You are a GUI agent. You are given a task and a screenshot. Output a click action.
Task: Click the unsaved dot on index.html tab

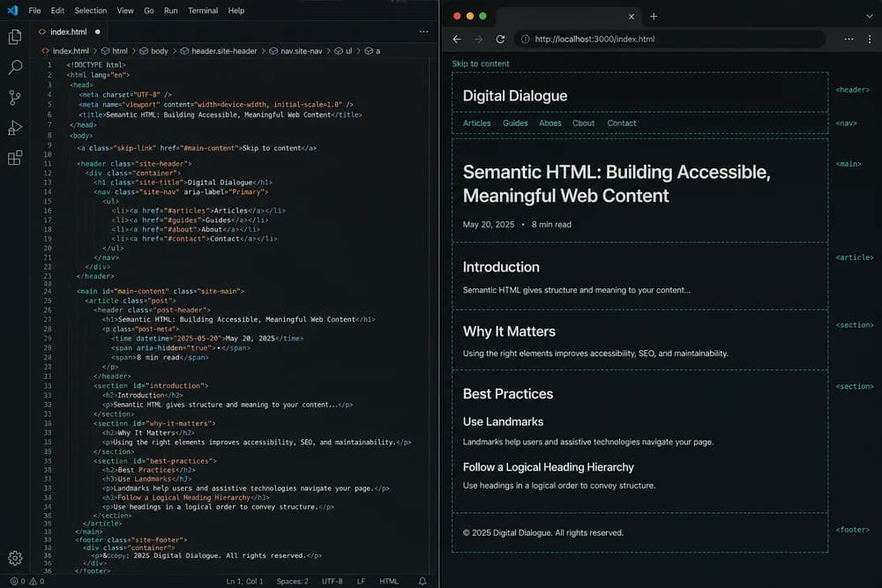[x=98, y=32]
